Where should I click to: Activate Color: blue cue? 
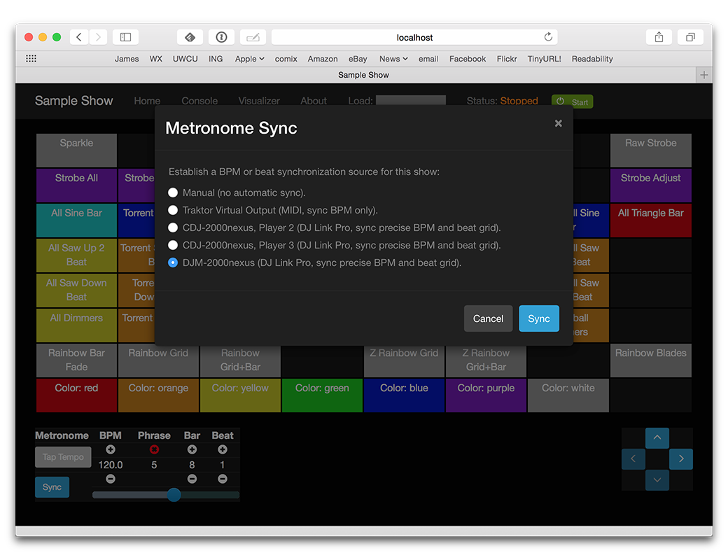click(404, 395)
